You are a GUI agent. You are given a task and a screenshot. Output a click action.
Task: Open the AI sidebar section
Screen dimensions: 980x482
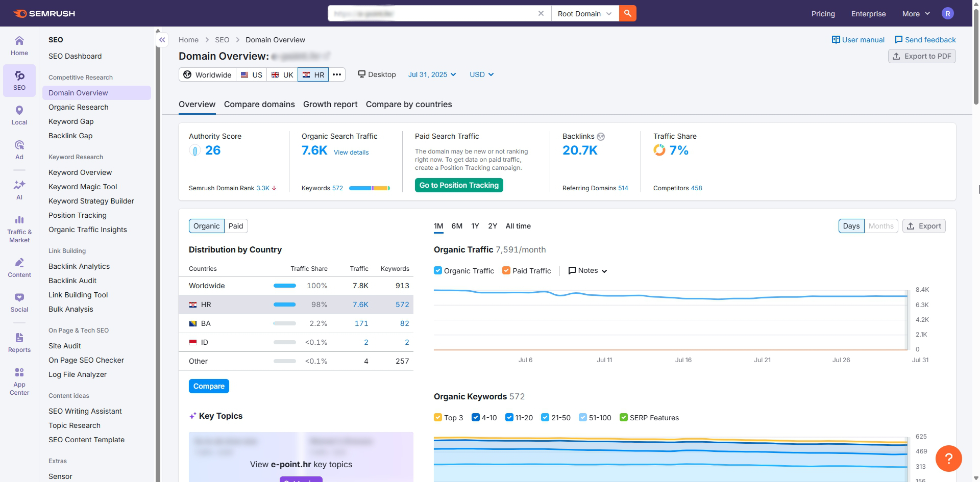pyautogui.click(x=19, y=190)
